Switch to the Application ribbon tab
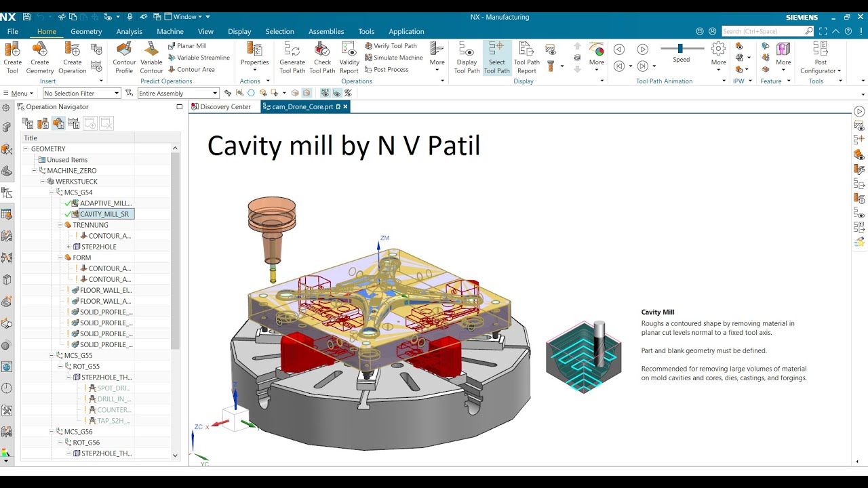This screenshot has height=488, width=868. point(406,31)
